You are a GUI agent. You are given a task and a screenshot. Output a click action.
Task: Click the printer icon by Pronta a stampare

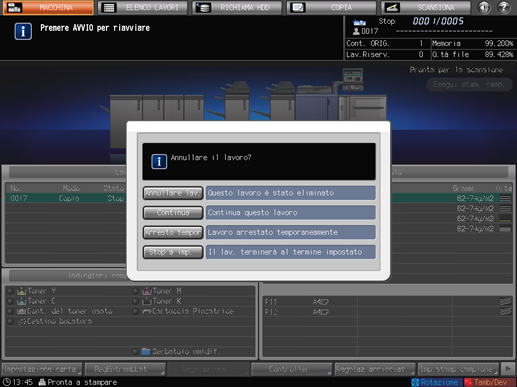pyautogui.click(x=42, y=382)
